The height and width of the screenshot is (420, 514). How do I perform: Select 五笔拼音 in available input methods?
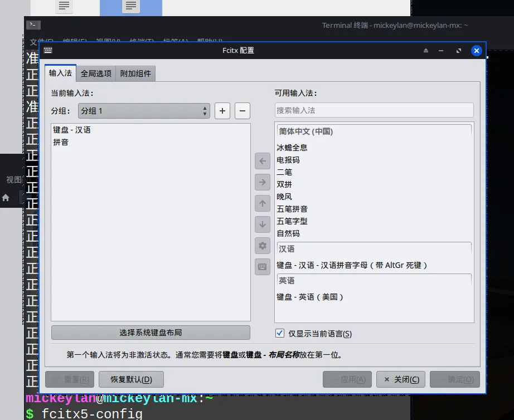[x=374, y=209]
